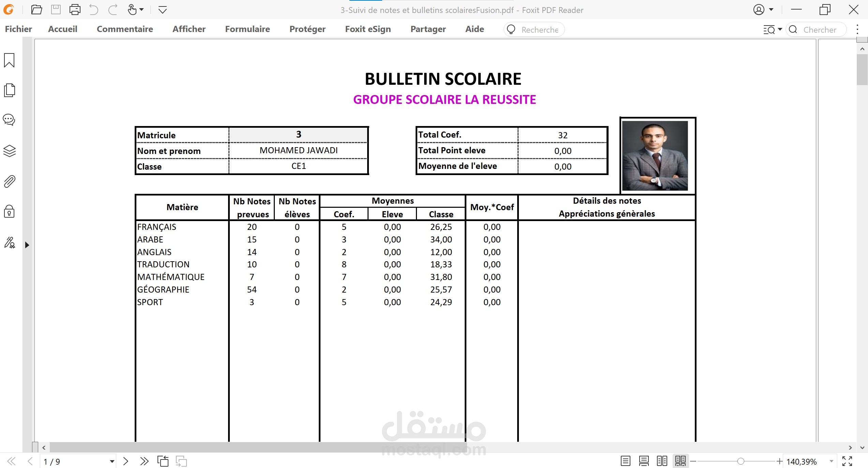Switch to single page view mode
Viewport: 868px width, 468px height.
click(x=625, y=461)
